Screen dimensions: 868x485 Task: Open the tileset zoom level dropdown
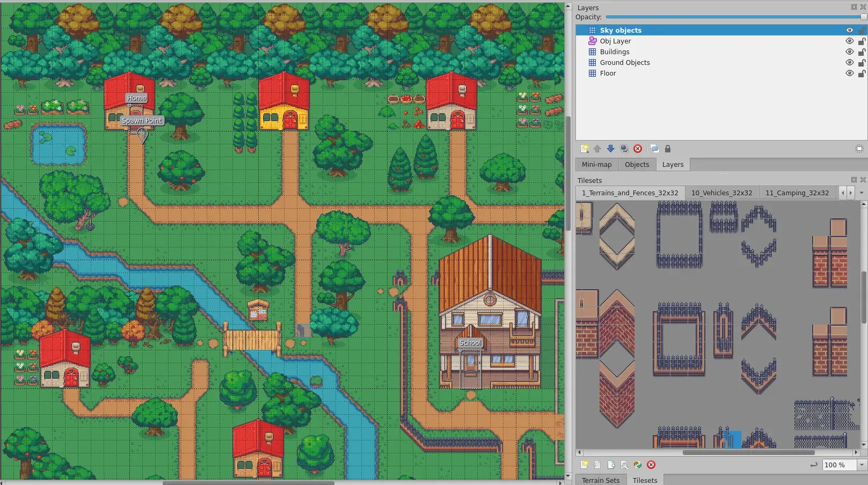pos(862,465)
